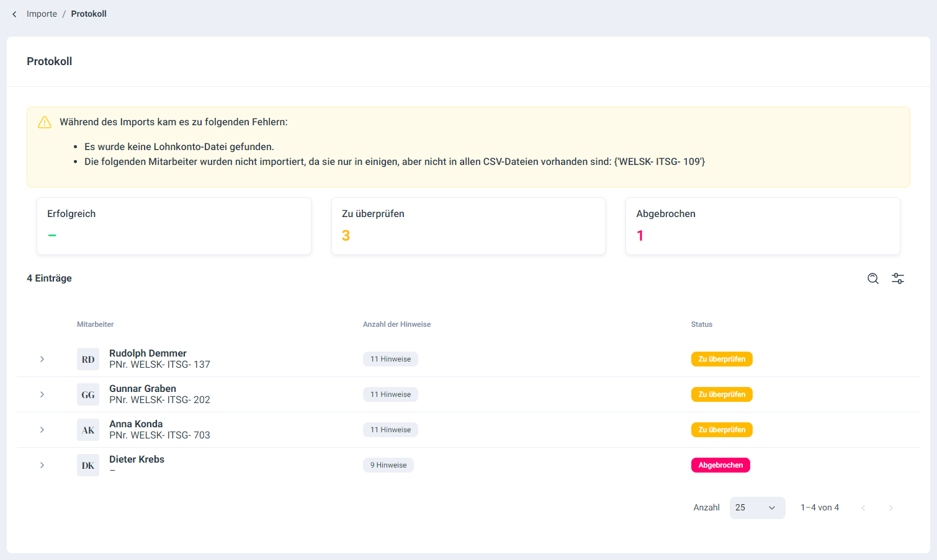
Task: Open the search icon above the table
Action: [x=872, y=278]
